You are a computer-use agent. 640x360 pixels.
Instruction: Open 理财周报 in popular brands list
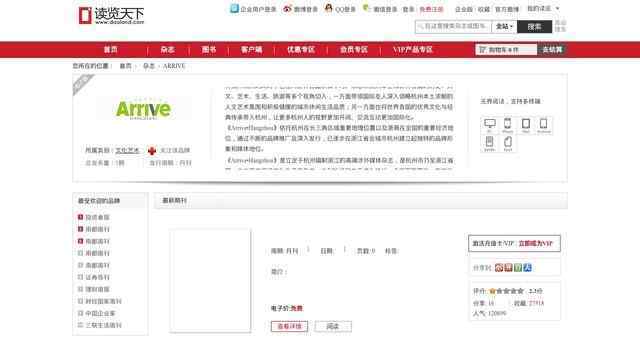point(97,289)
